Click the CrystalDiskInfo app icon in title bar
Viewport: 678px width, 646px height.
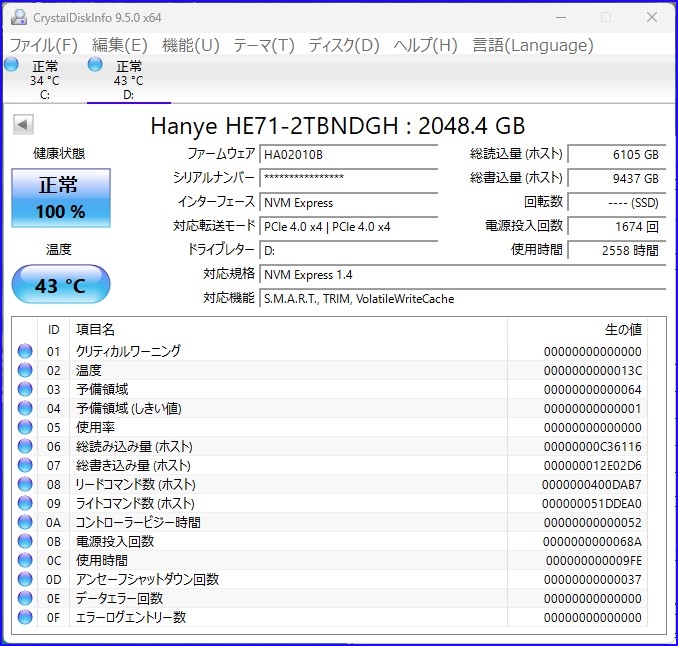[19, 17]
